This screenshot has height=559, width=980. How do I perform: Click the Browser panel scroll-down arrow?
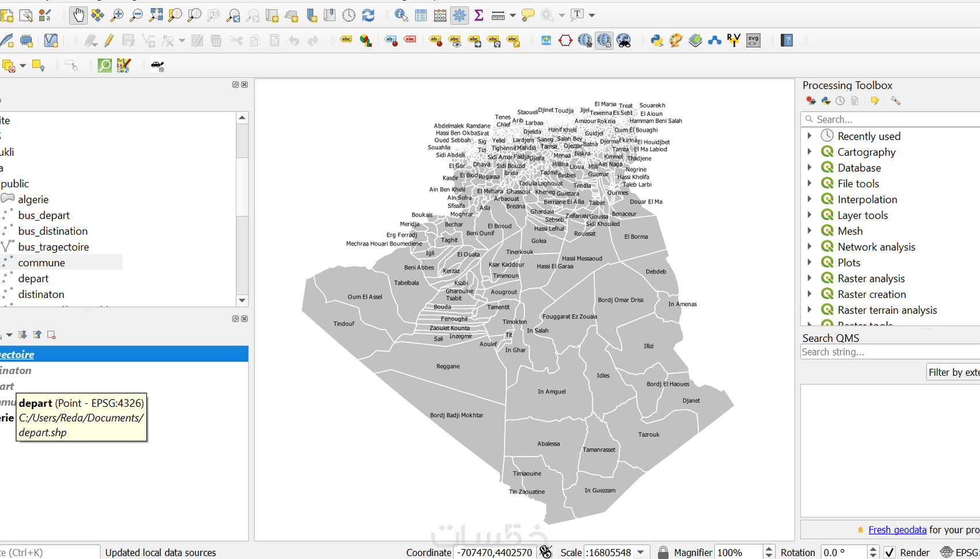(242, 300)
